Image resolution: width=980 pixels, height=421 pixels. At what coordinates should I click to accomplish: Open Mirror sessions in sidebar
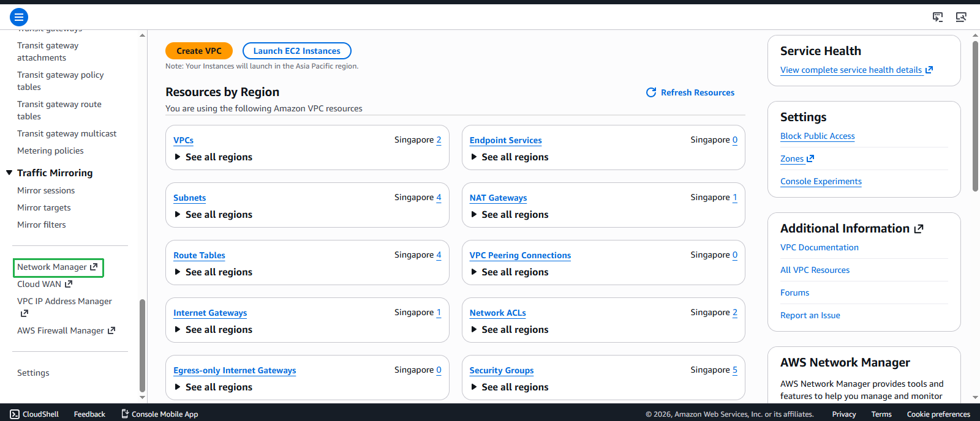point(46,190)
